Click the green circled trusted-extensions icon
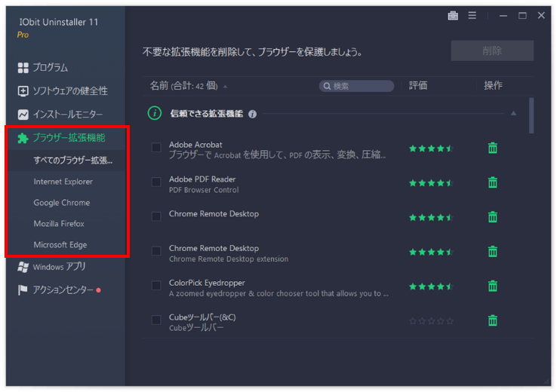The width and height of the screenshot is (557, 392). [x=155, y=114]
